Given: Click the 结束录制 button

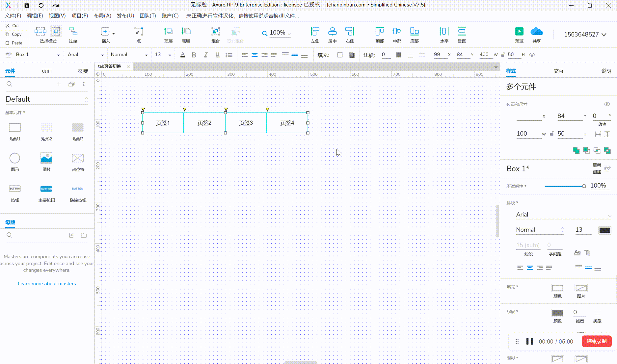Looking at the screenshot, I should point(597,341).
